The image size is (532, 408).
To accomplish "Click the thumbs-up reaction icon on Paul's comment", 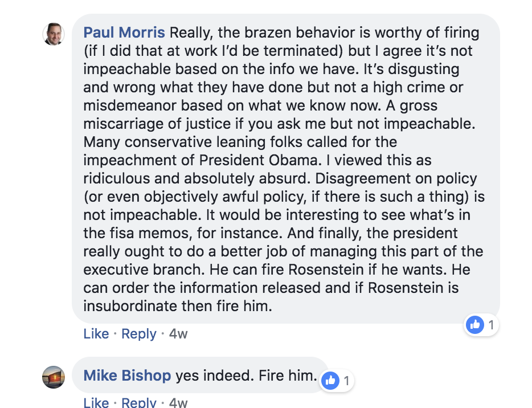I will [x=475, y=325].
